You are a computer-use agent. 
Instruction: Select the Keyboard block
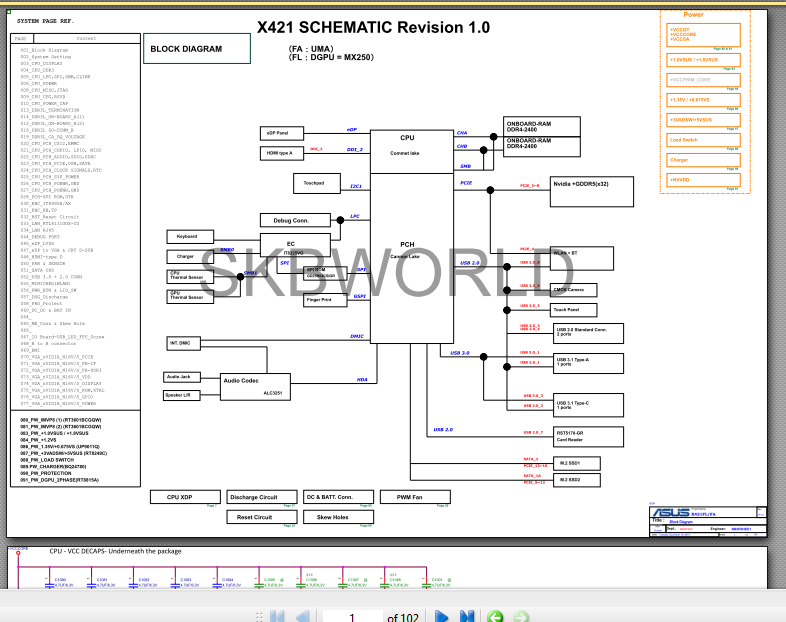pos(190,237)
